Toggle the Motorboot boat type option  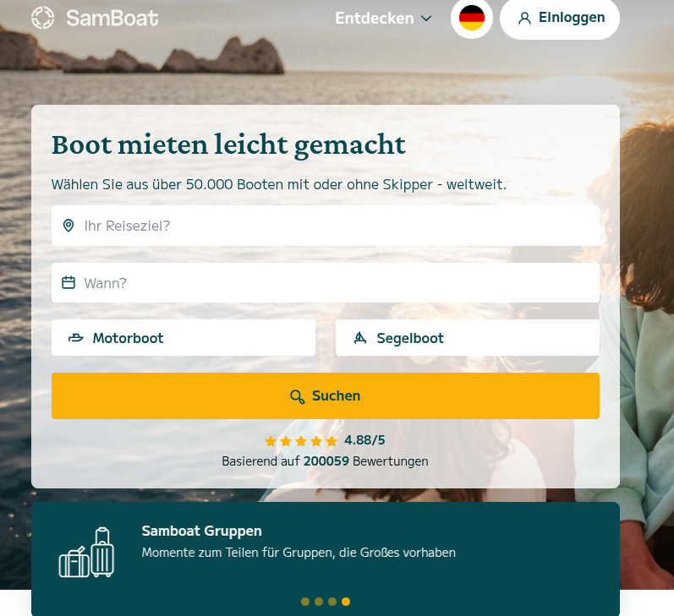pos(183,338)
